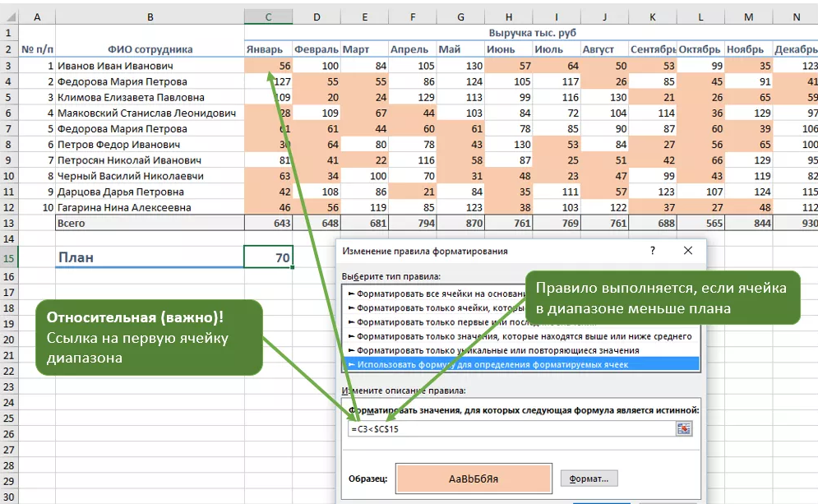818x504 pixels.
Task: Click total cell 643 for January
Action: coord(268,224)
